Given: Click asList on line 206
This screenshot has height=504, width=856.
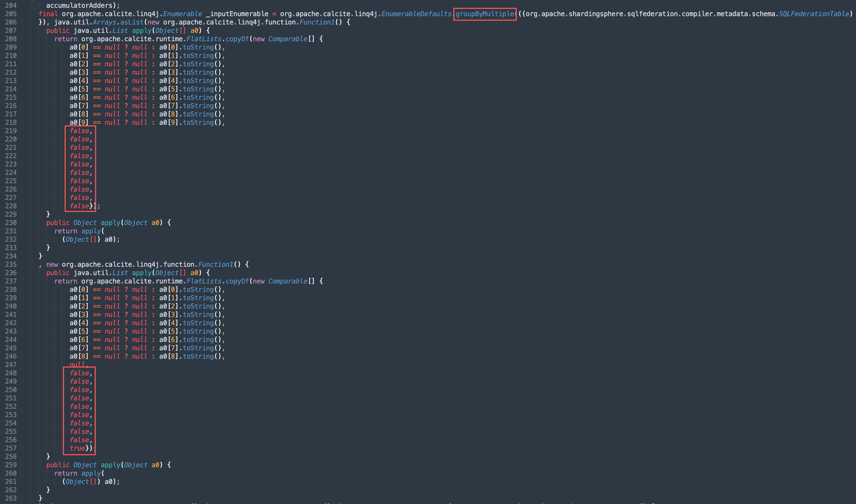Looking at the screenshot, I should tap(132, 22).
